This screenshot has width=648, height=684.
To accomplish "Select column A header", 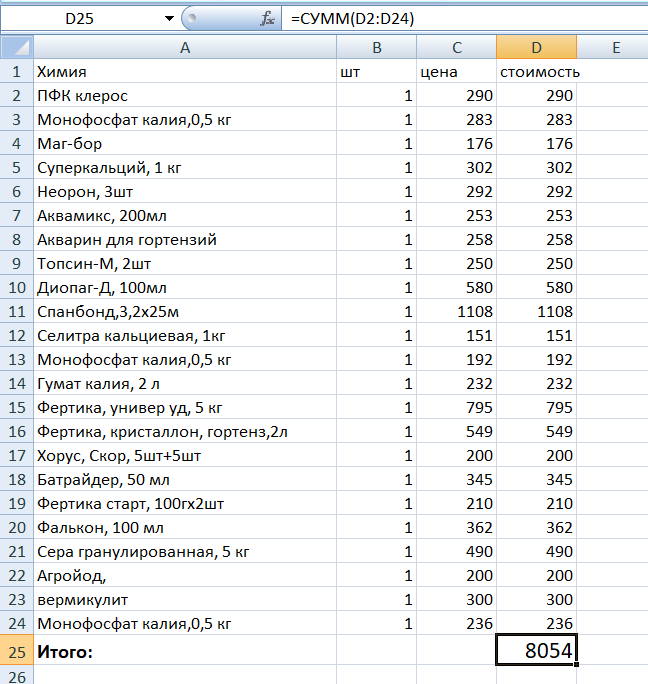I will [185, 47].
